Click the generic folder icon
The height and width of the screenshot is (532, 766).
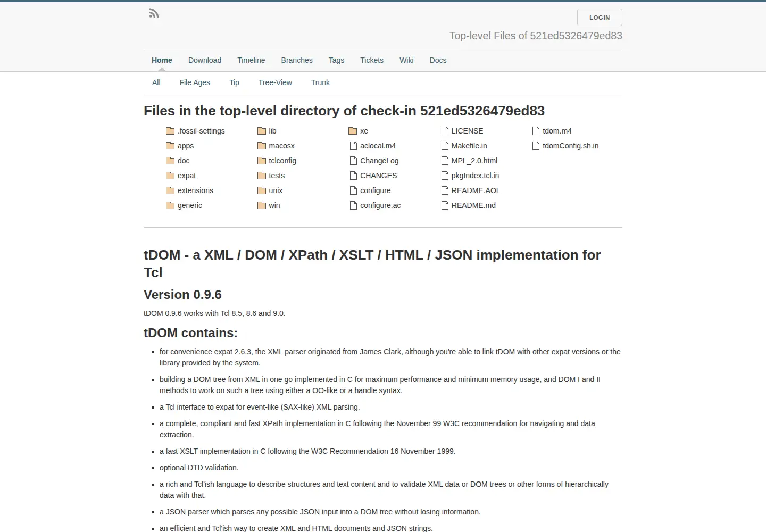170,205
